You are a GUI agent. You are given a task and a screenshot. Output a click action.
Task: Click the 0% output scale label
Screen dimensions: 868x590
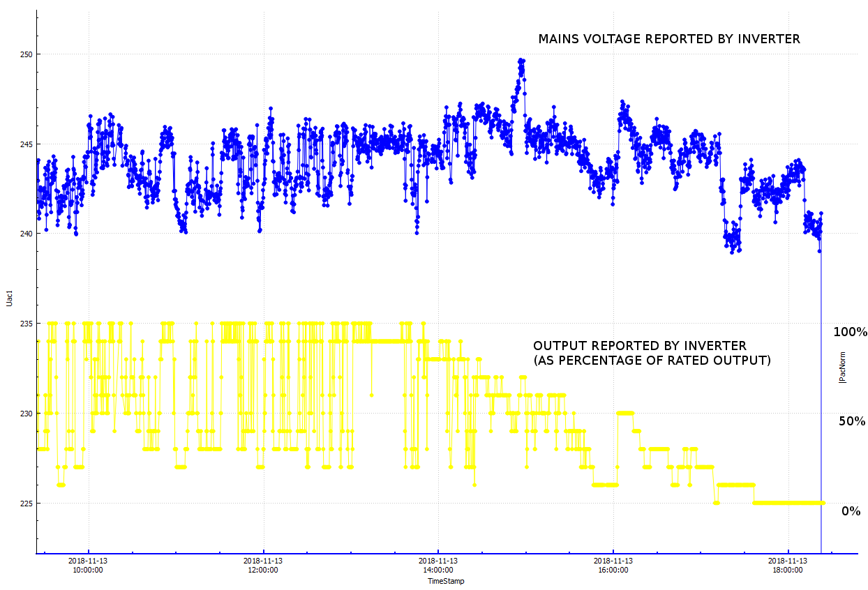coord(851,511)
